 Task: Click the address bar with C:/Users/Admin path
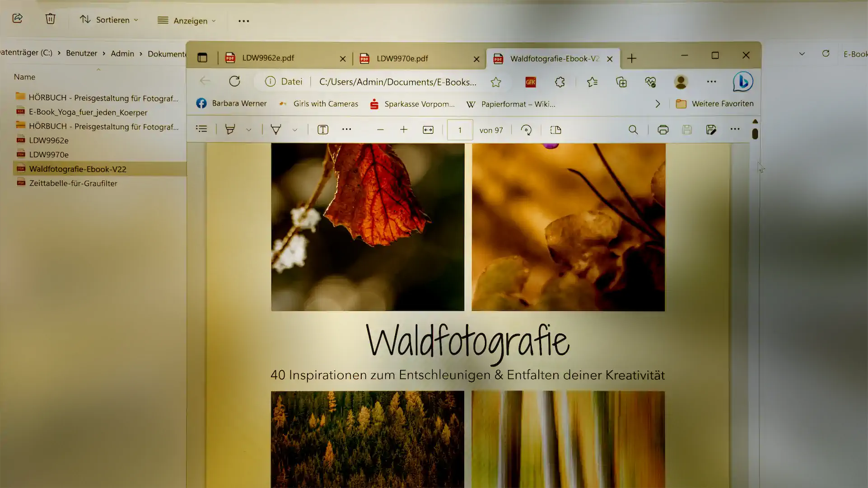click(x=397, y=82)
